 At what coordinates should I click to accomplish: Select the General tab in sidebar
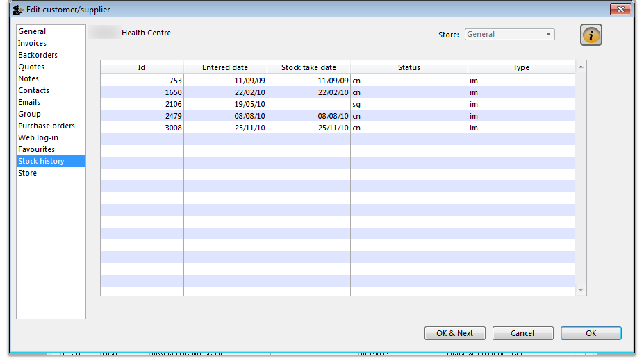pos(33,31)
